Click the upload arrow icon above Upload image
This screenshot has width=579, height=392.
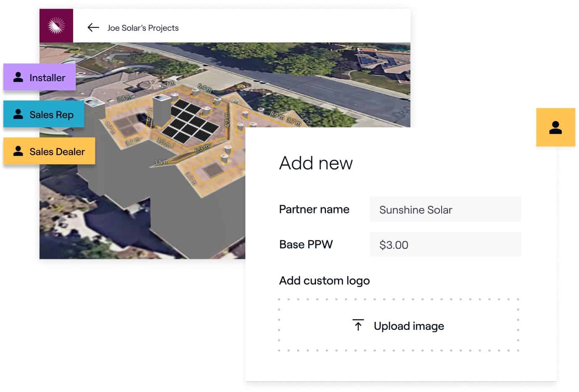pyautogui.click(x=358, y=325)
